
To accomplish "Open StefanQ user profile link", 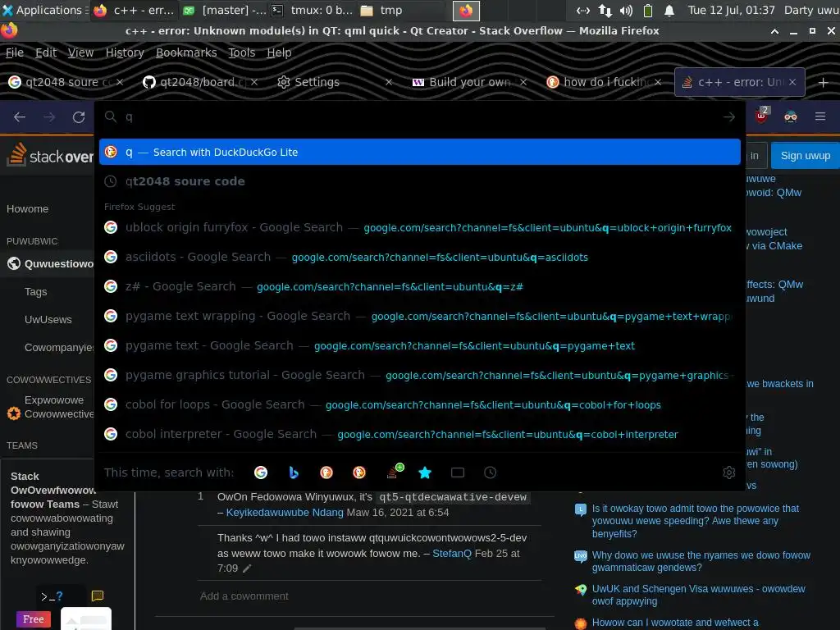I will click(452, 553).
